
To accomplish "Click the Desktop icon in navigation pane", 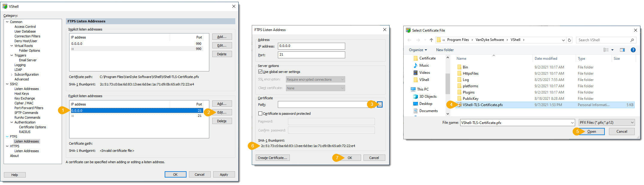I will click(416, 104).
